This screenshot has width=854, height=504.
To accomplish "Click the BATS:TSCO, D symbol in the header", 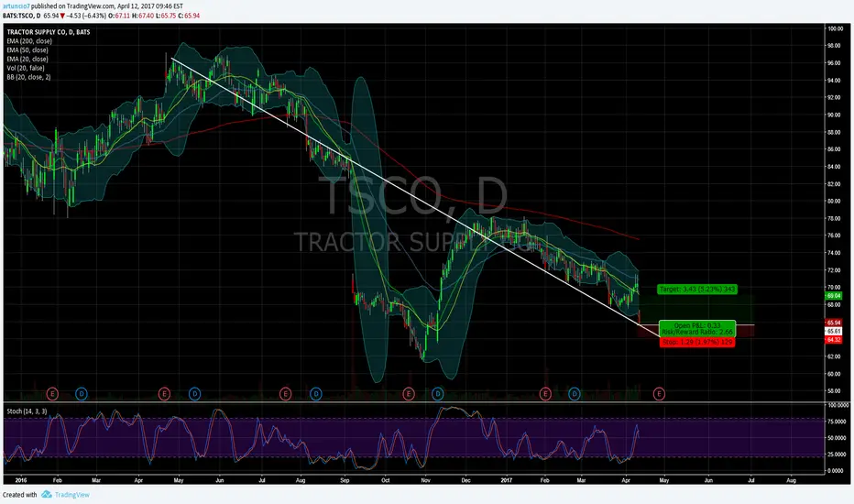I will (x=21, y=16).
